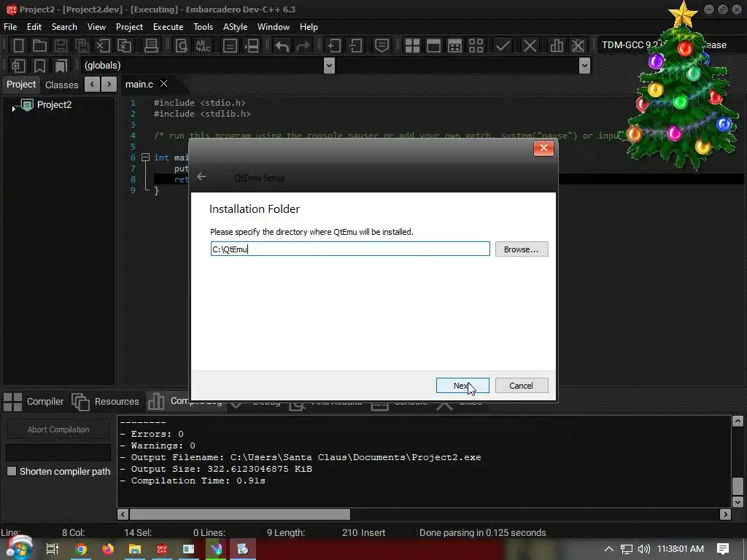The width and height of the screenshot is (747, 560).
Task: Open the Compiler bottom tab
Action: click(x=34, y=402)
